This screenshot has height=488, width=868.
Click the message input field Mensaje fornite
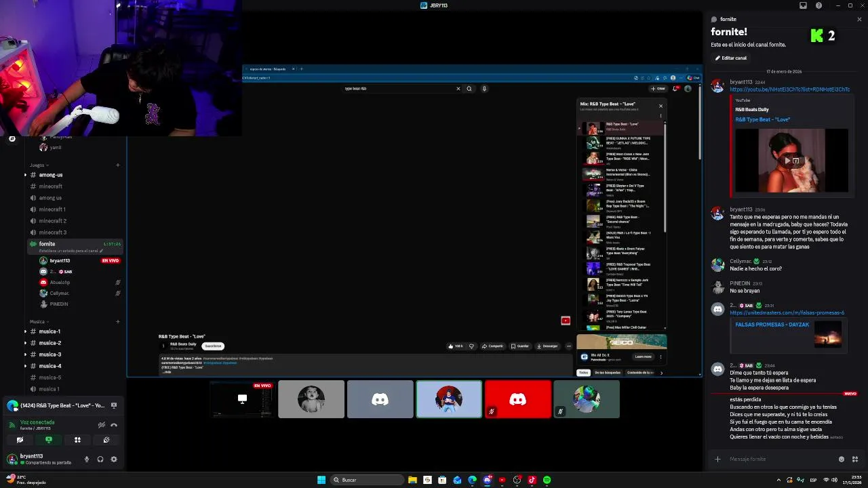(780, 459)
